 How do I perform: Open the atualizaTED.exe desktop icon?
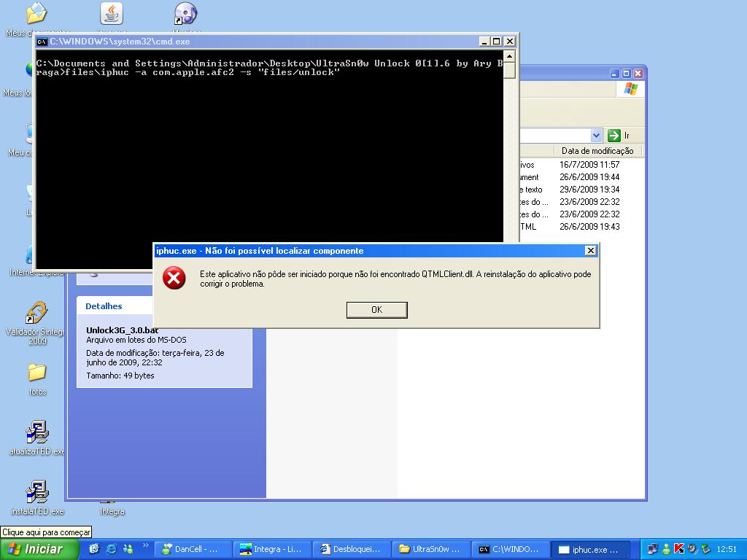point(37,438)
